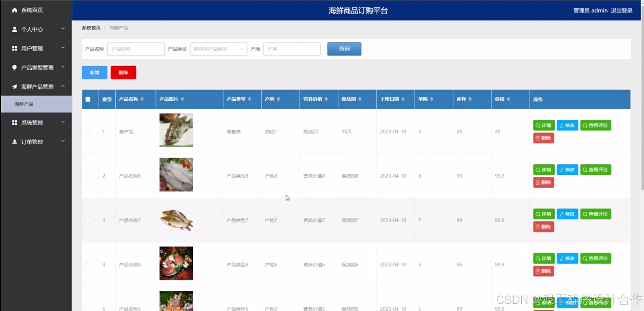Check the checkbox for row 某产品
Image resolution: width=644 pixels, height=311 pixels.
point(88,132)
